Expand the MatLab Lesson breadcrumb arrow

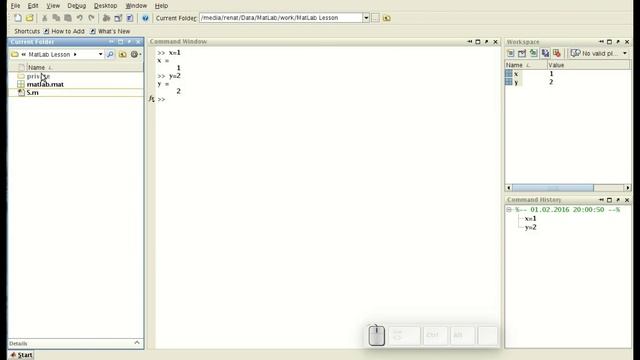(75, 54)
